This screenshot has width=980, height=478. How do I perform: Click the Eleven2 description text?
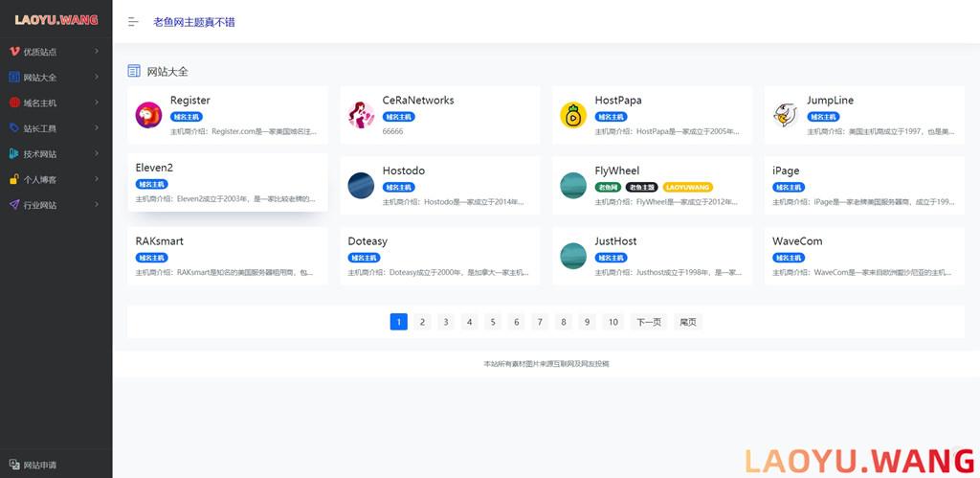point(226,199)
